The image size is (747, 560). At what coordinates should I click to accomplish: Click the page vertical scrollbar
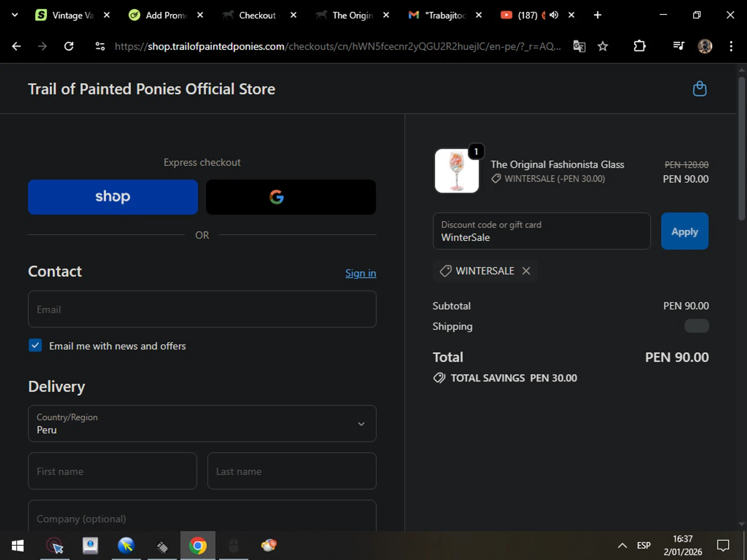[x=742, y=148]
